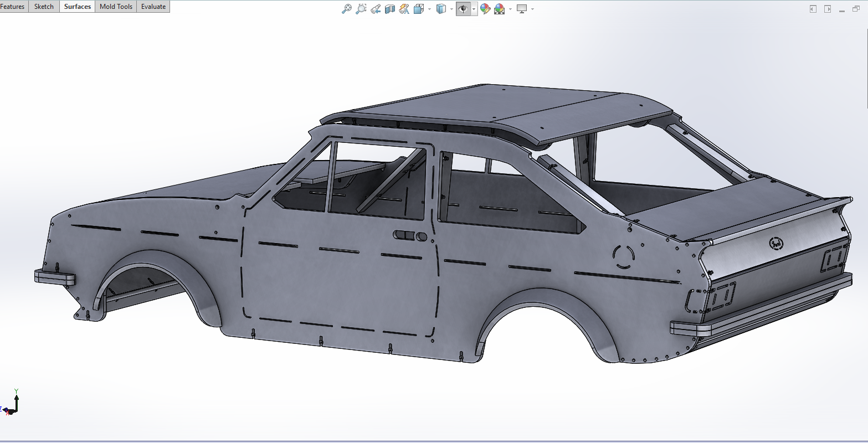868x443 pixels.
Task: Activate the Section View tool
Action: click(x=390, y=9)
